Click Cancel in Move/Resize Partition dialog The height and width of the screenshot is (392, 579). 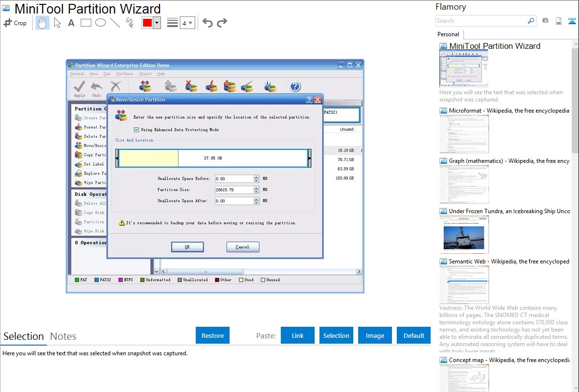[243, 247]
